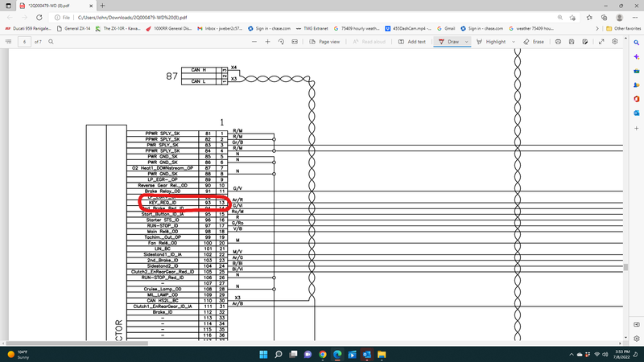644x362 pixels.
Task: Add a sidebar app with plus
Action: click(x=636, y=129)
